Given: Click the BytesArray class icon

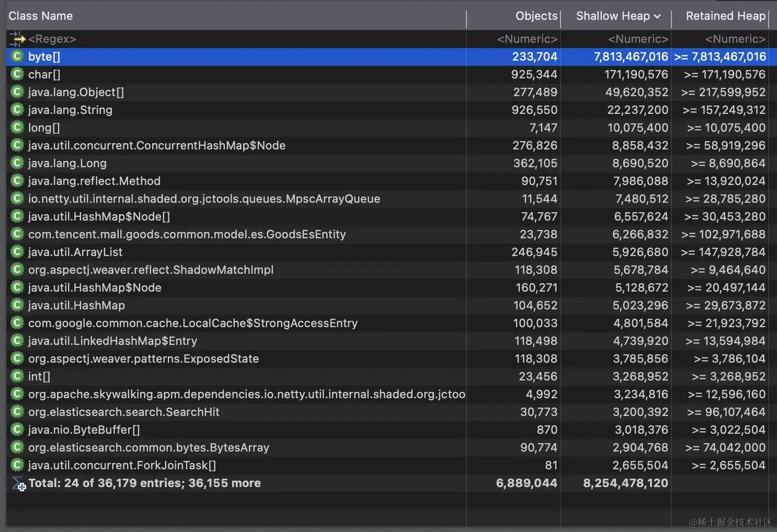Looking at the screenshot, I should (x=17, y=447).
